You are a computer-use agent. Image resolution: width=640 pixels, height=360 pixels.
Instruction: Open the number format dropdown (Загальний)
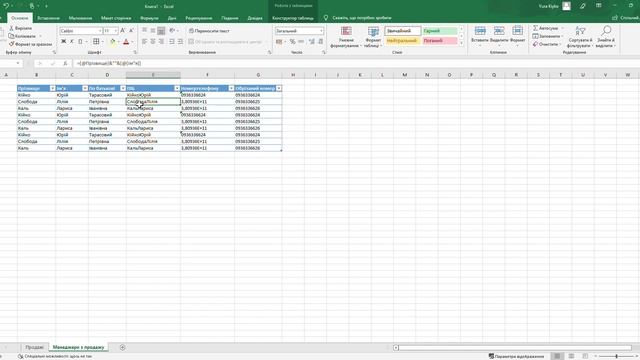321,31
